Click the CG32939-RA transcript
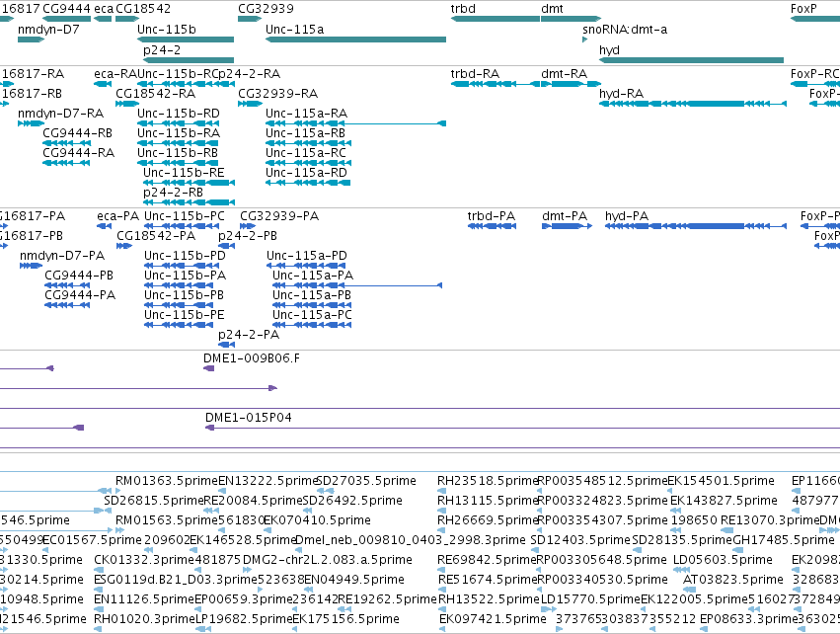Viewport: 840px width, 634px height. [x=250, y=104]
